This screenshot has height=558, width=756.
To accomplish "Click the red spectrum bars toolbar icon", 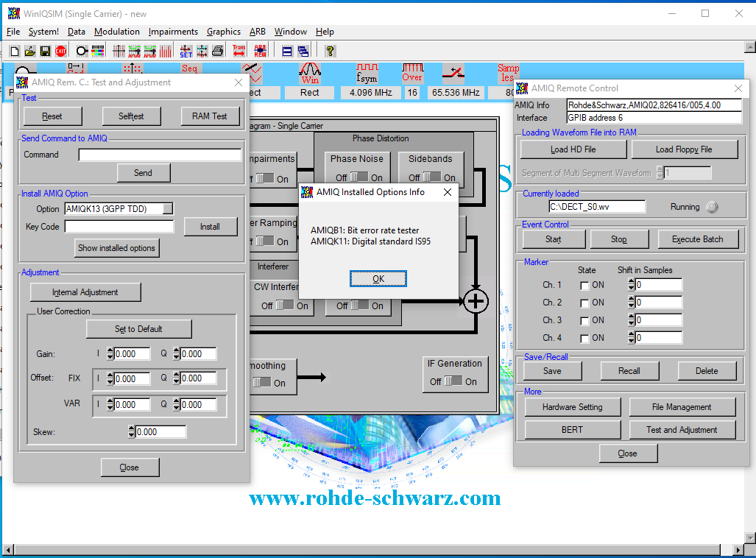I will click(166, 51).
